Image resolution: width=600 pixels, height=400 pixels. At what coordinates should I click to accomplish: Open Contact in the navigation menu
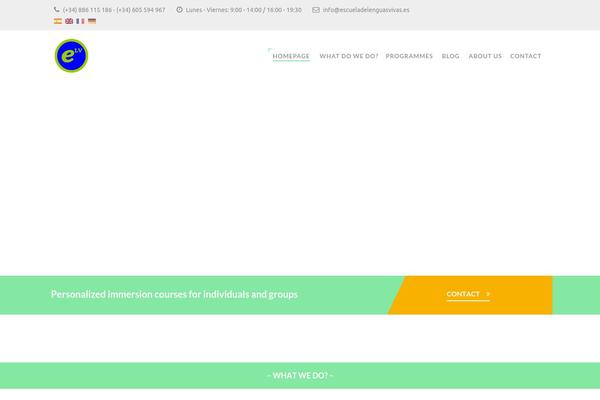coord(525,56)
